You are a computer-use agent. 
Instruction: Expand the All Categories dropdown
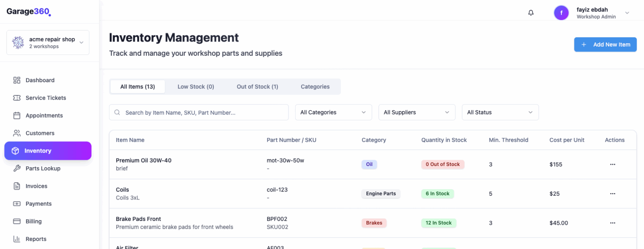333,112
